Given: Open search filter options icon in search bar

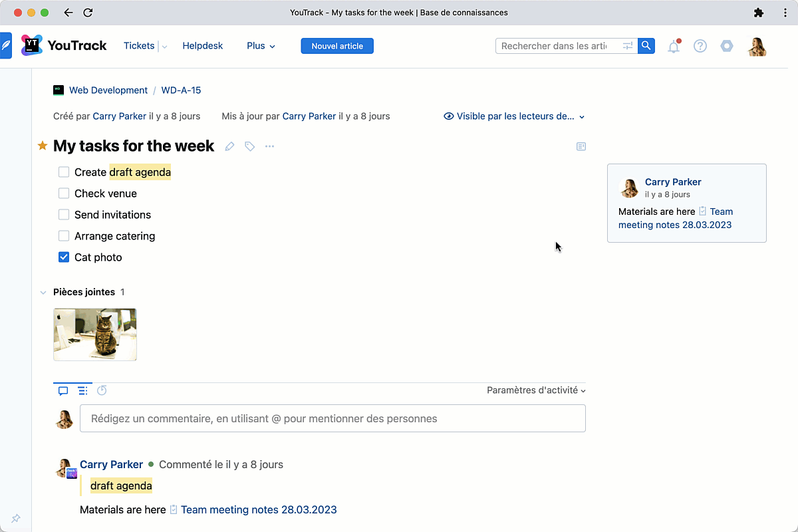Looking at the screenshot, I should click(627, 46).
